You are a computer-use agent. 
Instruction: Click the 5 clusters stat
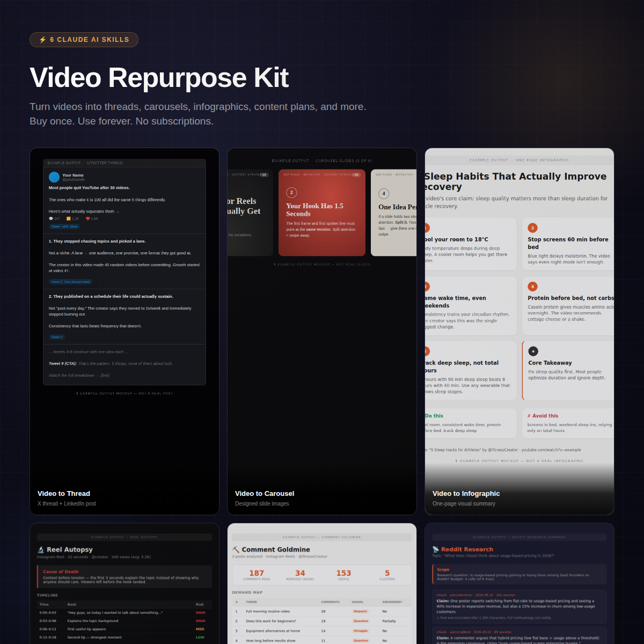click(387, 575)
